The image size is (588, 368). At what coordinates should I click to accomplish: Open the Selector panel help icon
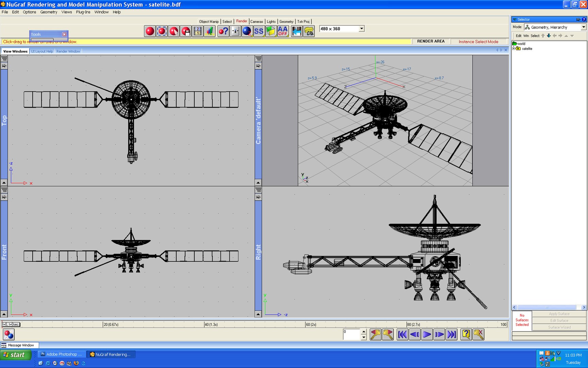584,19
